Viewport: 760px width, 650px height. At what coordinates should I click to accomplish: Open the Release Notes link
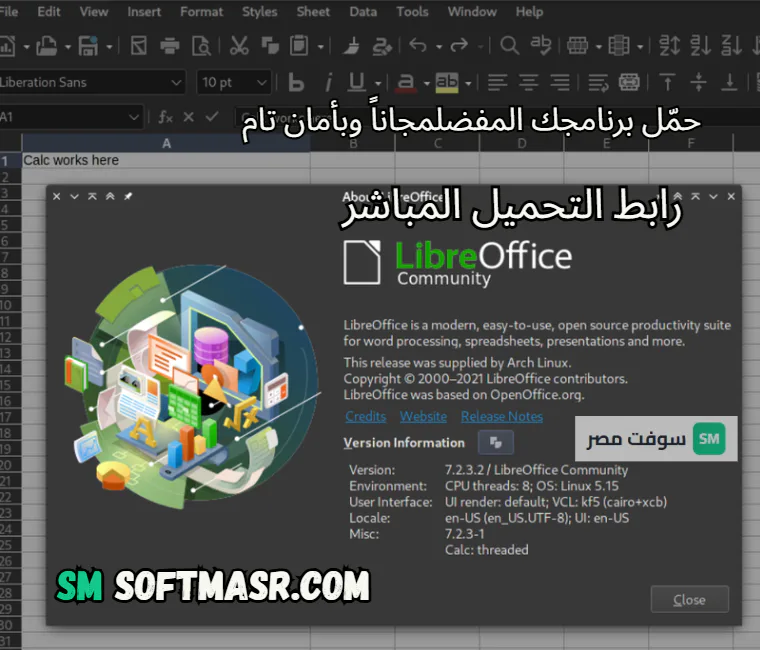(502, 416)
